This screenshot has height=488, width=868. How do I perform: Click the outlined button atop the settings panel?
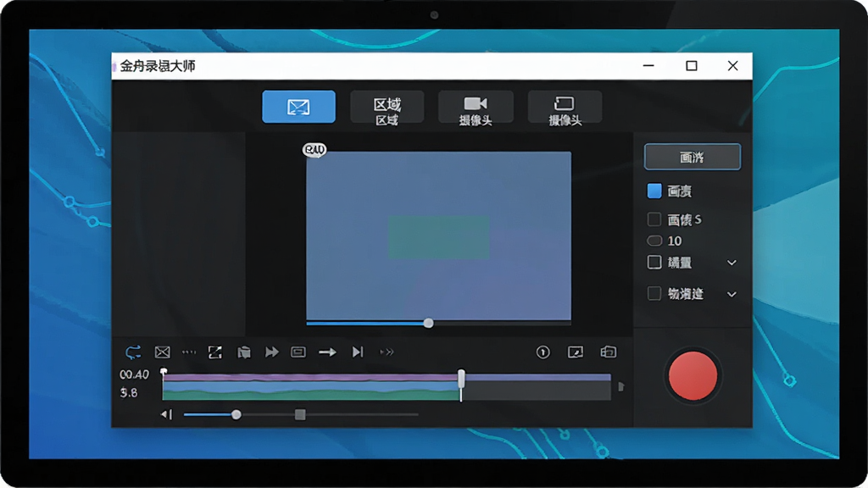(x=692, y=157)
